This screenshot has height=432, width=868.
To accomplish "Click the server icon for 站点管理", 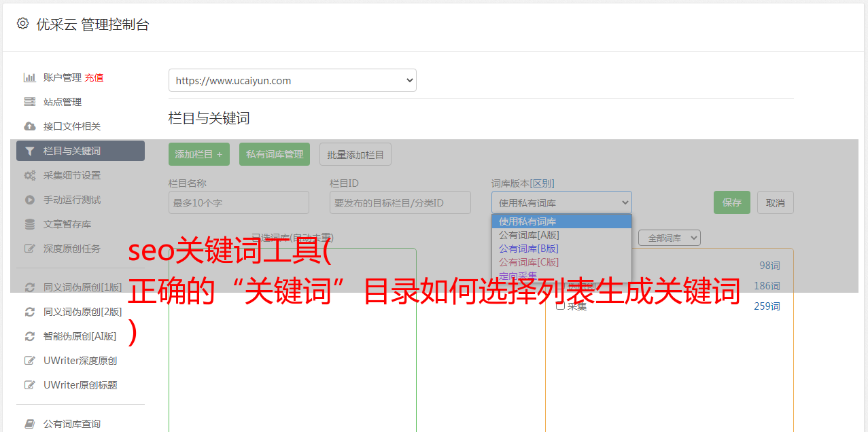I will [x=29, y=102].
